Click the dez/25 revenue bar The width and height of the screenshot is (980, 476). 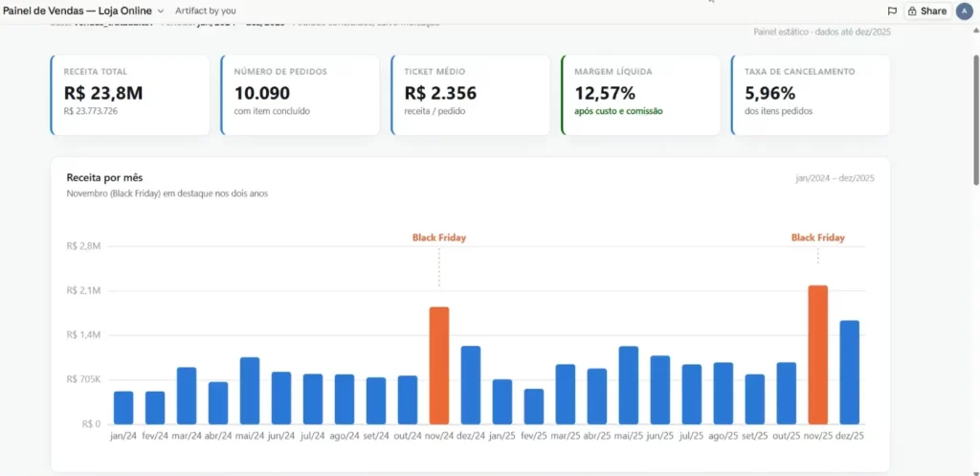(850, 373)
